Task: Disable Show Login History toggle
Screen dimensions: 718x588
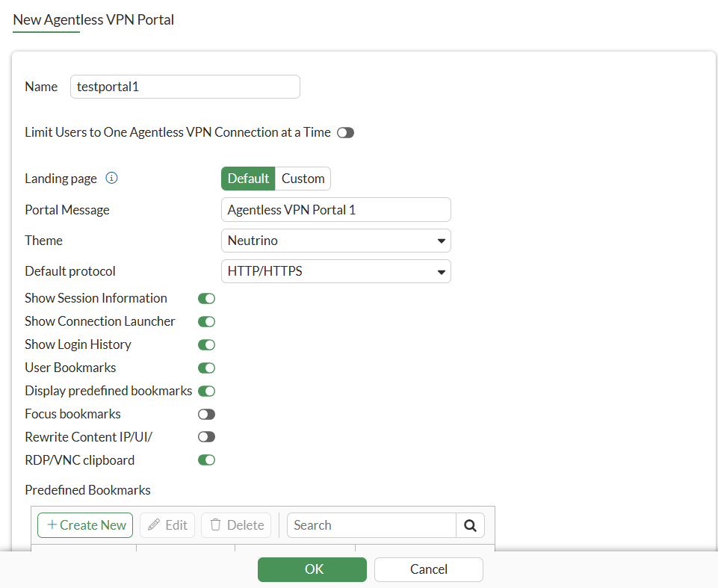Action: (x=206, y=344)
